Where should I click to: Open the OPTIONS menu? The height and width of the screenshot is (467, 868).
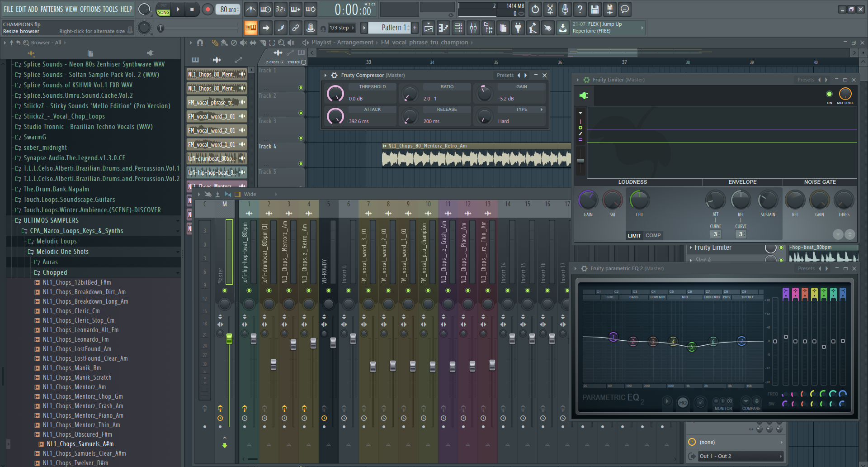coord(90,9)
